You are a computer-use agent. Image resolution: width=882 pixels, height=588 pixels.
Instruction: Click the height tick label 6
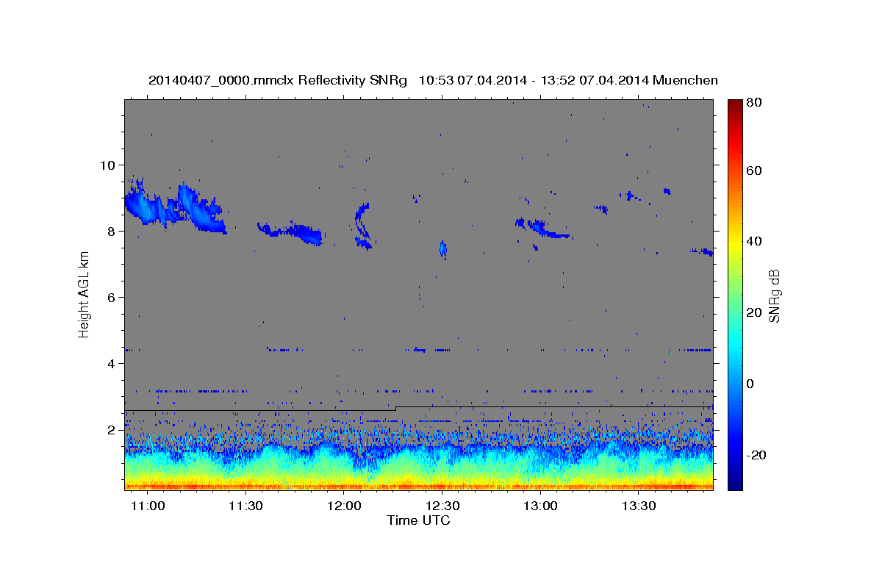(x=112, y=297)
